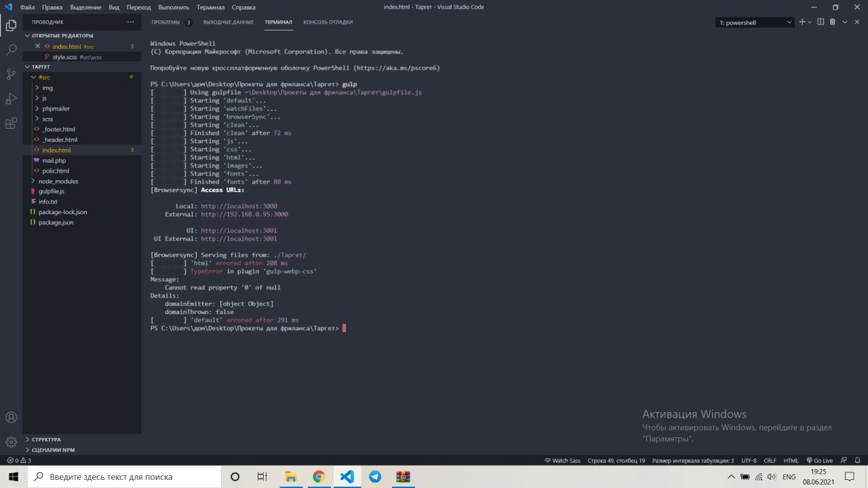
Task: Select the UTF-8 encoding indicator
Action: click(x=749, y=460)
